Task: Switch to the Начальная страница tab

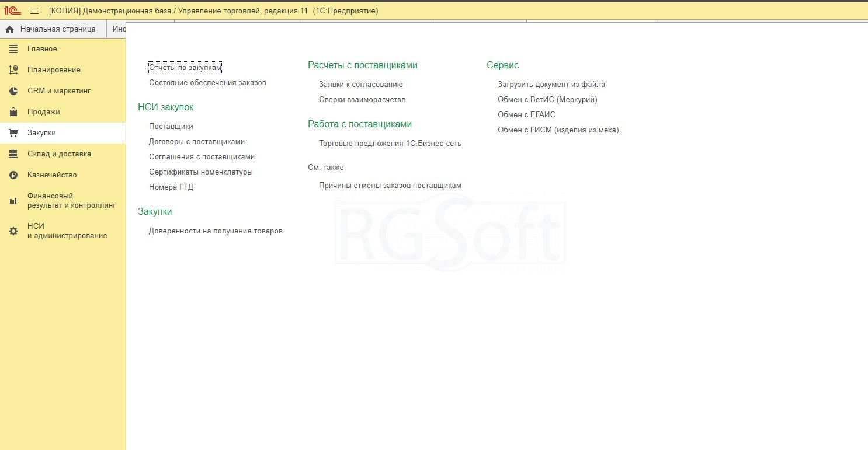Action: [54, 29]
